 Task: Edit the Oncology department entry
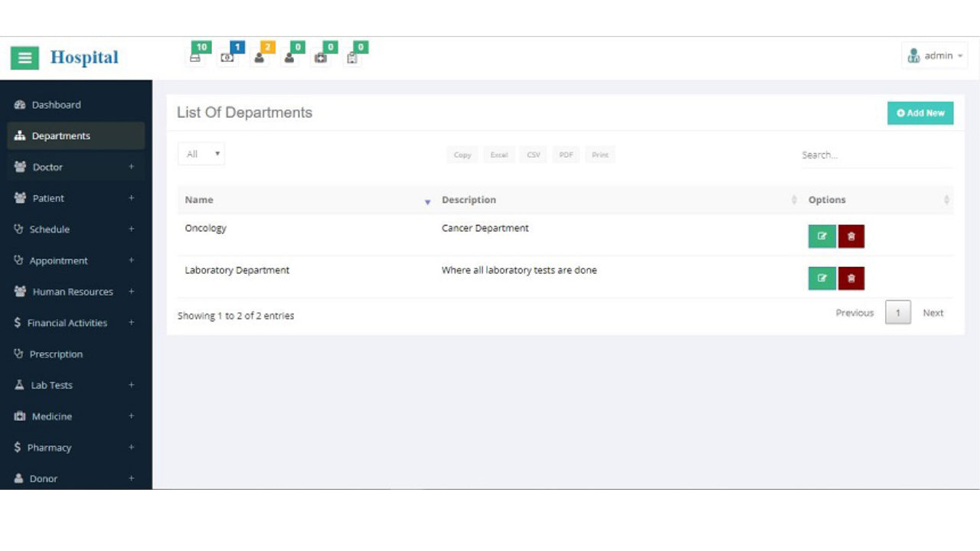(x=822, y=236)
